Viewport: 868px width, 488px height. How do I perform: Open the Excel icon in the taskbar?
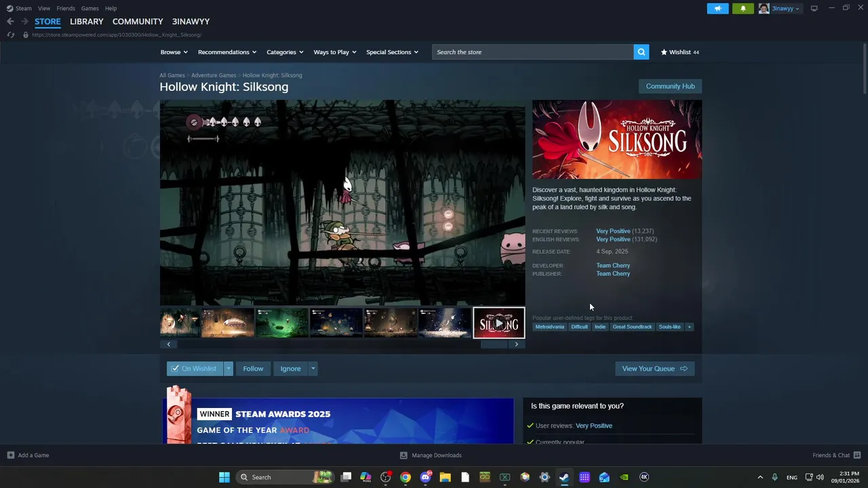(x=505, y=477)
